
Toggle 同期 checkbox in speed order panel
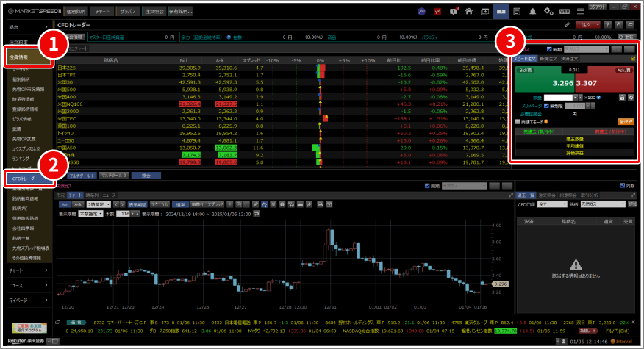[549, 50]
